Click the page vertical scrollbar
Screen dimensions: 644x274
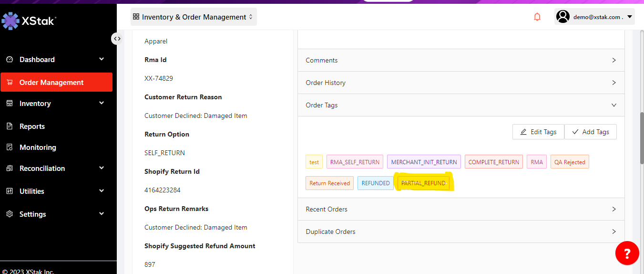(x=642, y=138)
